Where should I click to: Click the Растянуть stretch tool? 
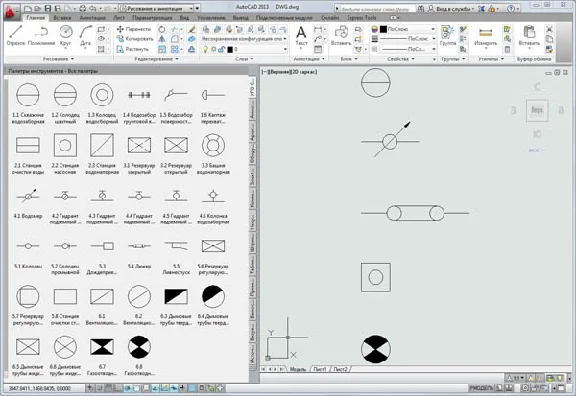pos(133,49)
